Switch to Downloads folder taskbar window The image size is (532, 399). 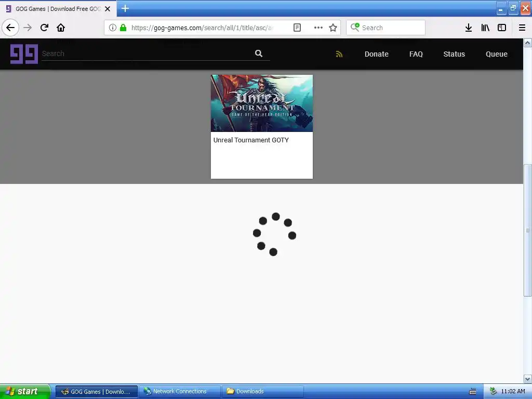pos(262,391)
